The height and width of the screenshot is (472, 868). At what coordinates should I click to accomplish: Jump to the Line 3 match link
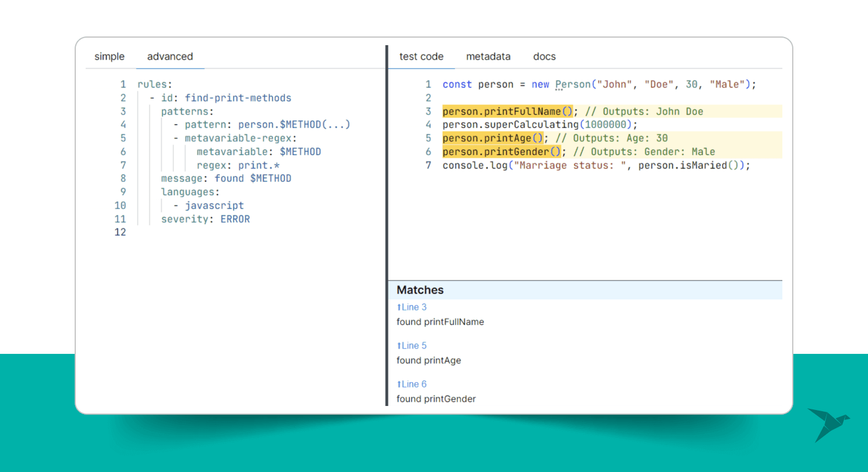pyautogui.click(x=412, y=307)
